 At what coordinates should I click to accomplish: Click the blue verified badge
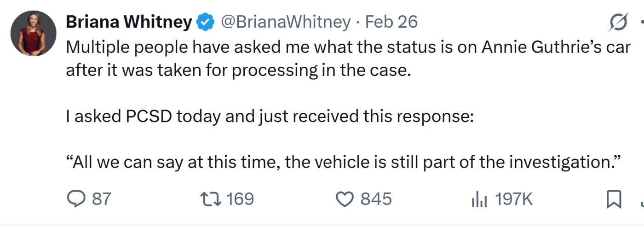tap(206, 22)
